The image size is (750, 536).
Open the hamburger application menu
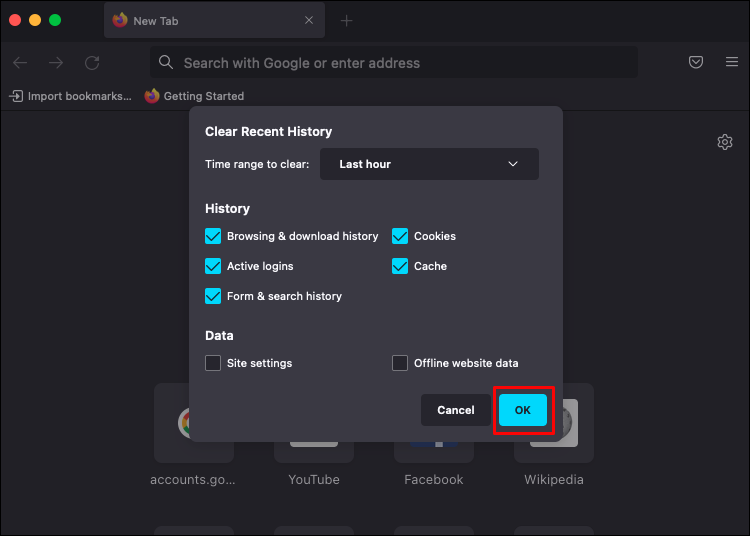coord(731,62)
